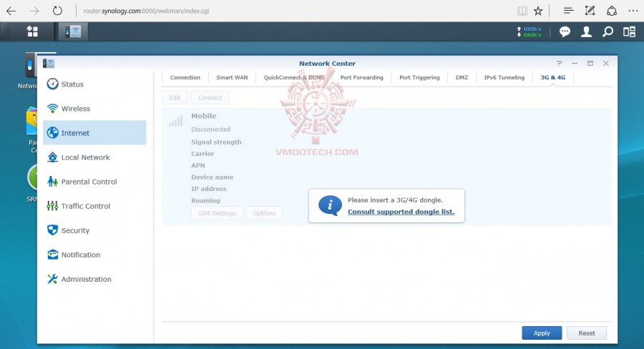Image resolution: width=644 pixels, height=349 pixels.
Task: Open Network Center help question mark
Action: click(x=559, y=63)
